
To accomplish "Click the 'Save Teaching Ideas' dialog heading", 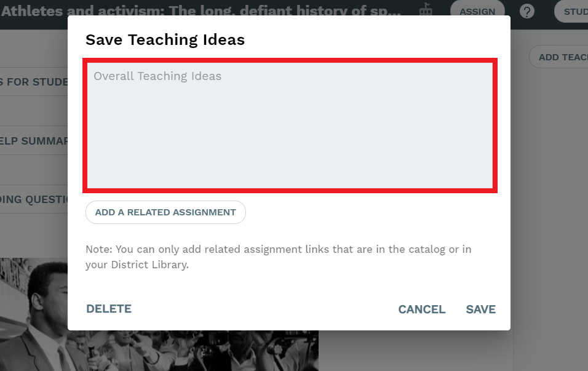I will [165, 40].
